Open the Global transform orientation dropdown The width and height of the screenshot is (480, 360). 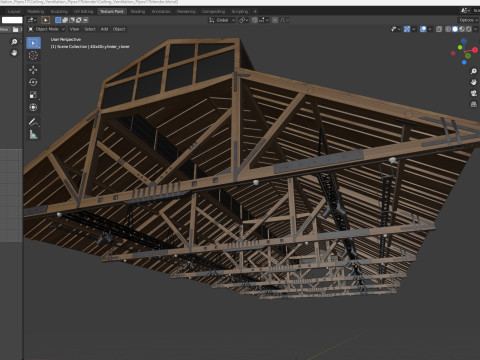[x=222, y=20]
